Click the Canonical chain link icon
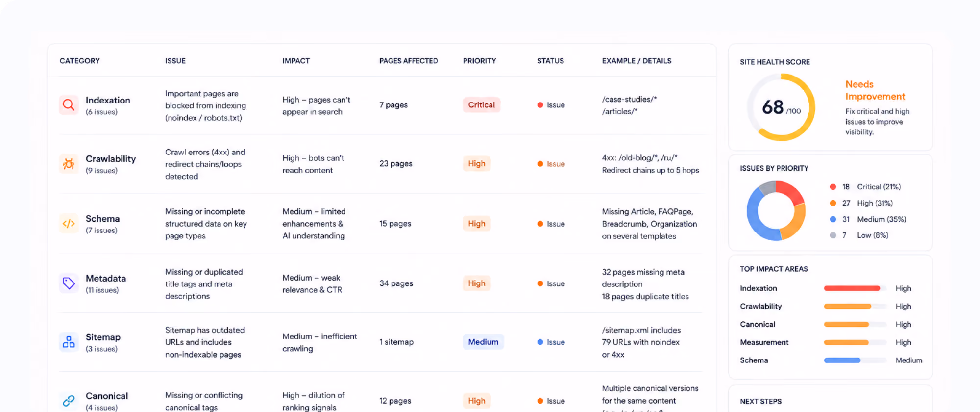Screen dimensions: 980x412 69,401
